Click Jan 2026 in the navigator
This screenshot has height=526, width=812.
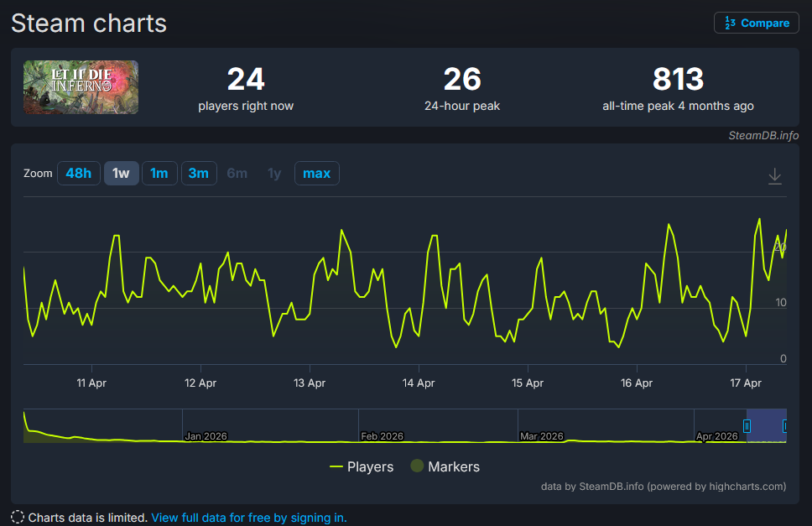(x=206, y=436)
